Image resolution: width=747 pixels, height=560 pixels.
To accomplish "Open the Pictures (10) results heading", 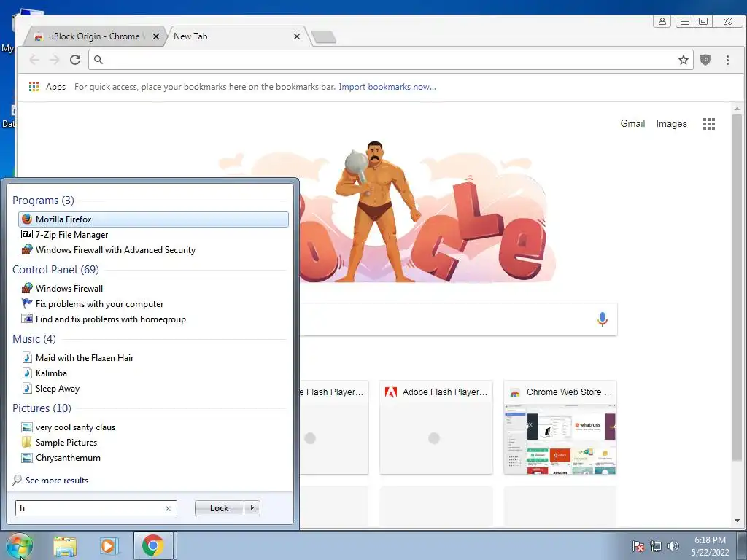I will click(42, 408).
